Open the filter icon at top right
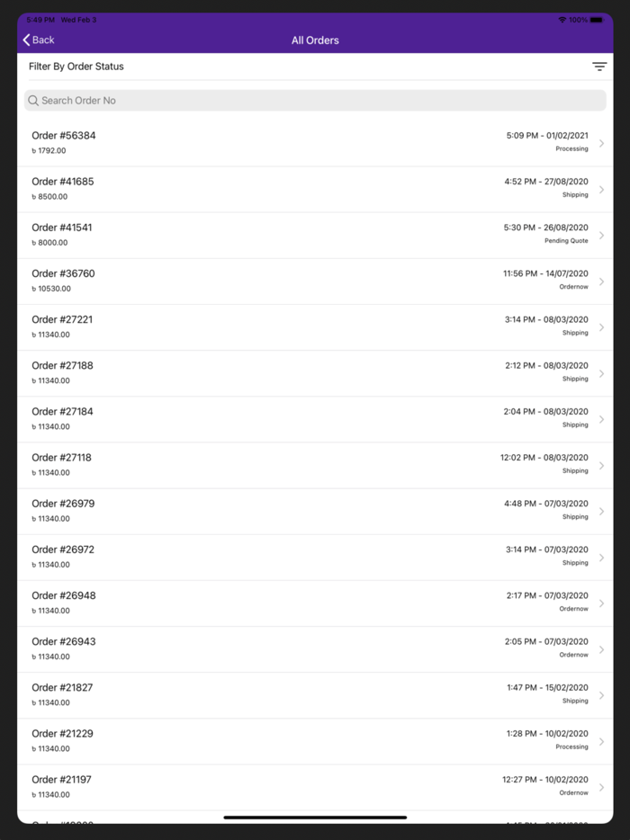Viewport: 630px width, 840px height. tap(599, 66)
